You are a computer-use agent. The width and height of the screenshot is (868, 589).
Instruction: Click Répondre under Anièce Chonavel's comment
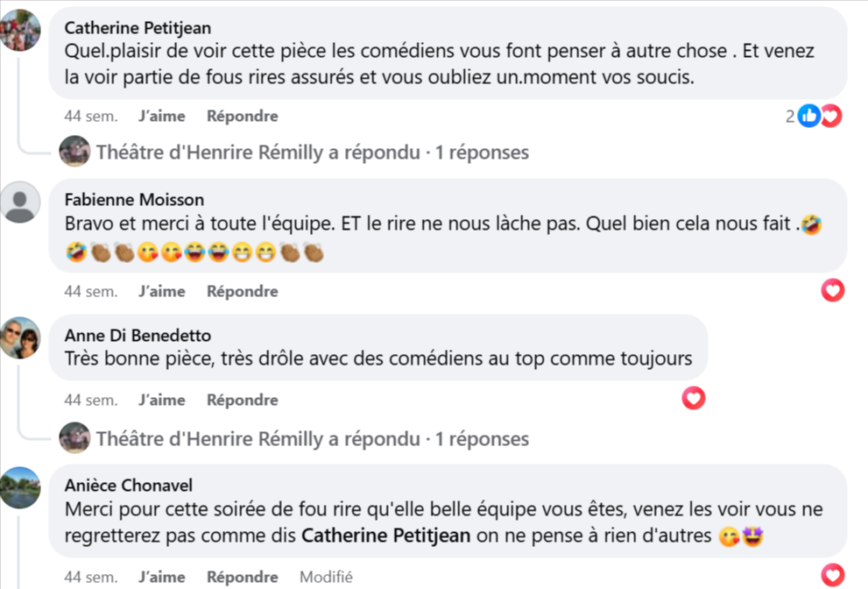(243, 577)
